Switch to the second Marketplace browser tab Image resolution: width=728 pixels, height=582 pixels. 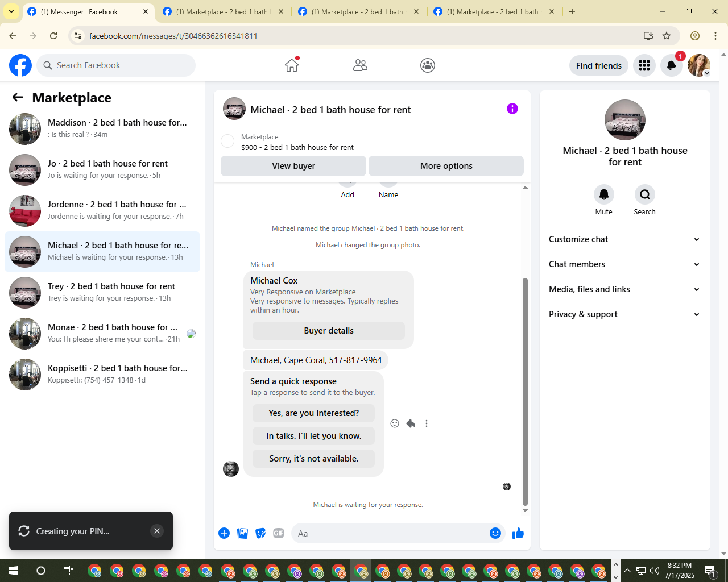[x=223, y=11]
